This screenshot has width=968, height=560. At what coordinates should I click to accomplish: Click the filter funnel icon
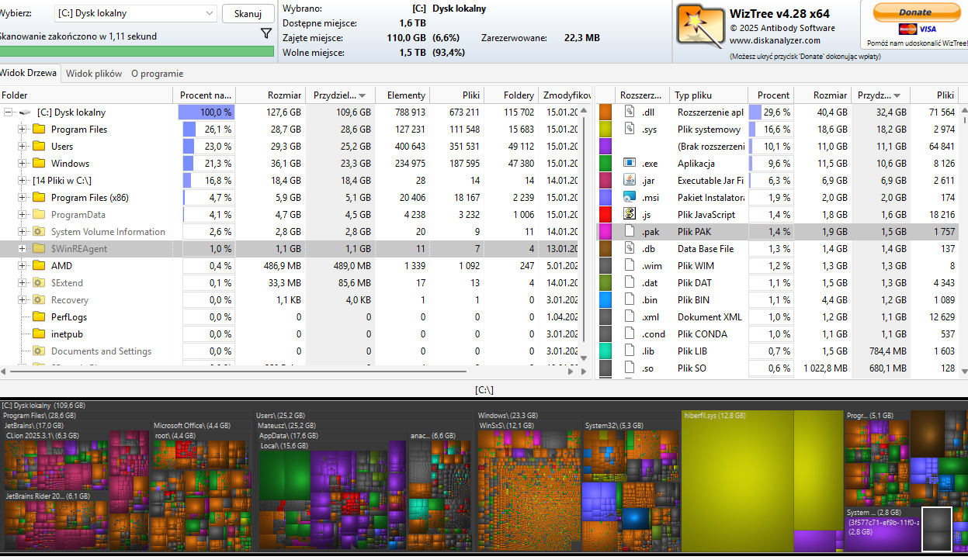pyautogui.click(x=265, y=33)
